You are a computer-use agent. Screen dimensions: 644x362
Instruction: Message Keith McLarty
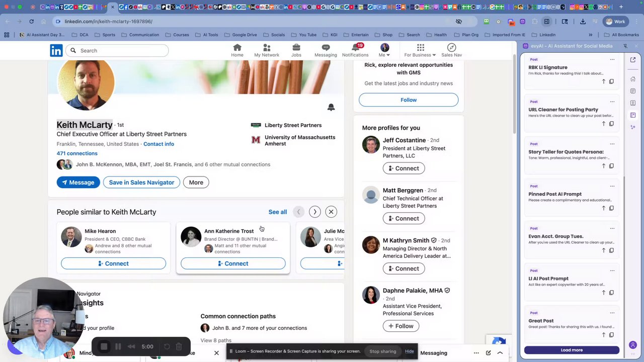78,183
